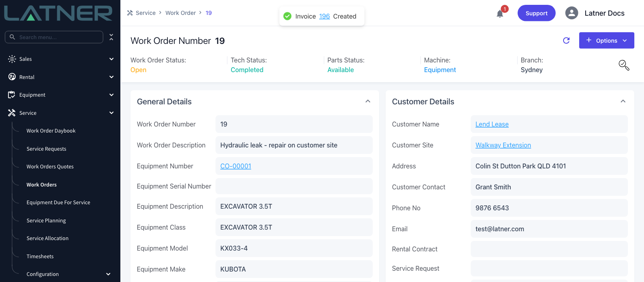Screen dimensions: 644x282
Task: Click the Support button
Action: click(537, 13)
